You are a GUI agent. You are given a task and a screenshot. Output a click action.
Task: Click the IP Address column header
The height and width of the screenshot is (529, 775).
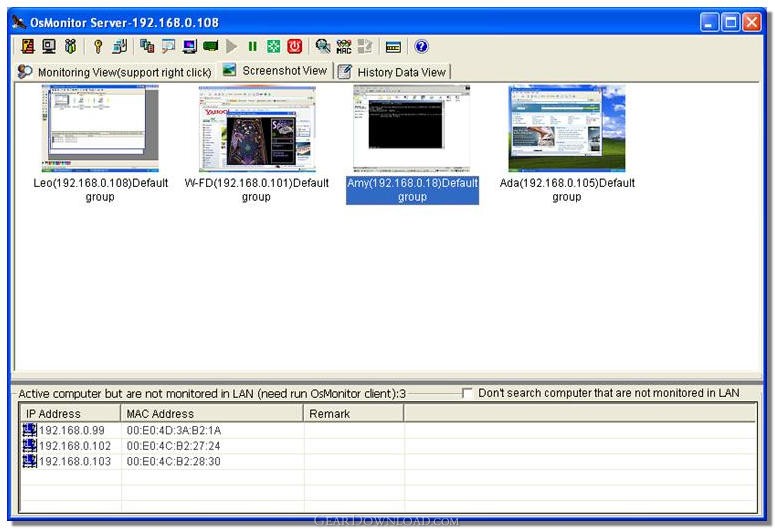[70, 413]
